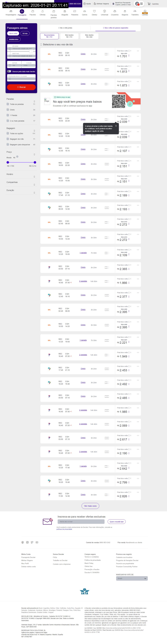Switch to Ida e volta juntas tab
Image resolution: width=167 pixels, height=644 pixels.
[x=65, y=28]
